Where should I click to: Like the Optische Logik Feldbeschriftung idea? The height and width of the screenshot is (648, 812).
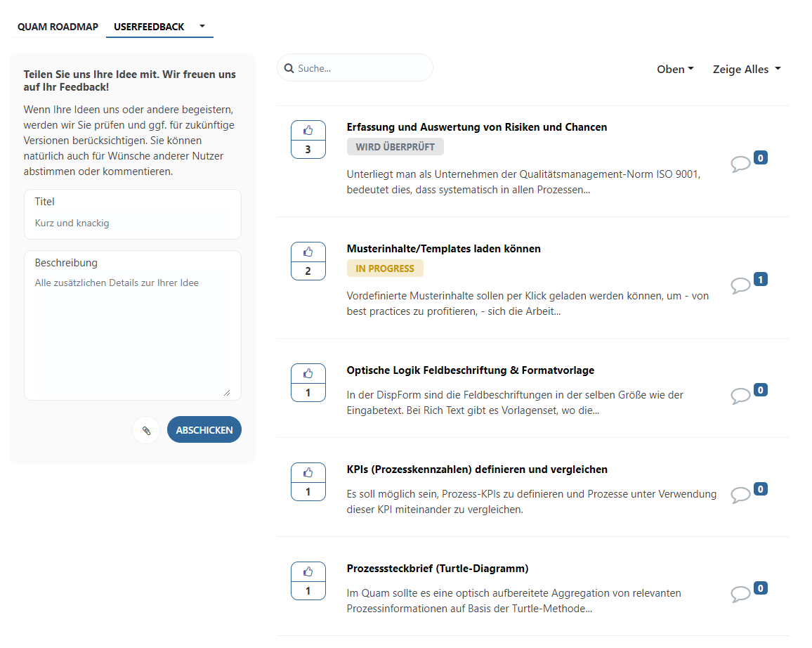(x=308, y=374)
